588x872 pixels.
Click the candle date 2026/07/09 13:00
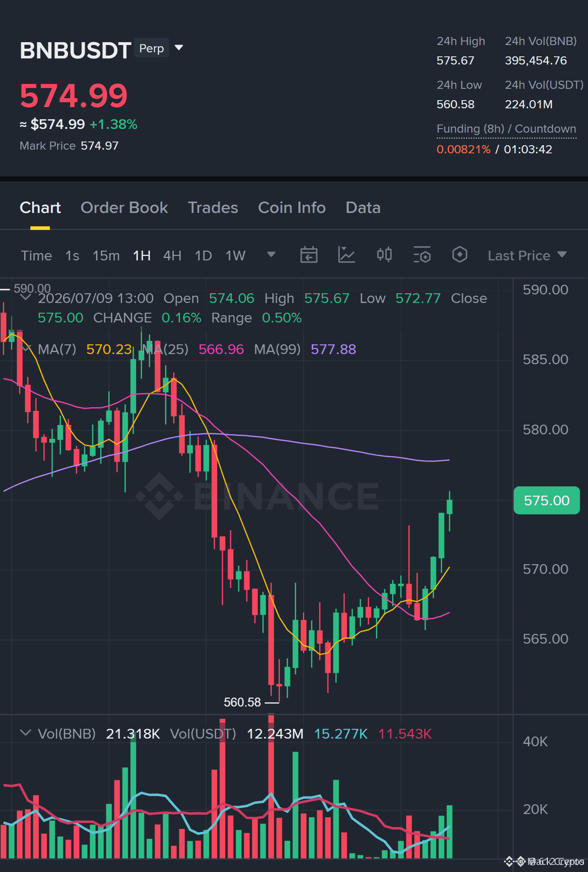tap(96, 298)
